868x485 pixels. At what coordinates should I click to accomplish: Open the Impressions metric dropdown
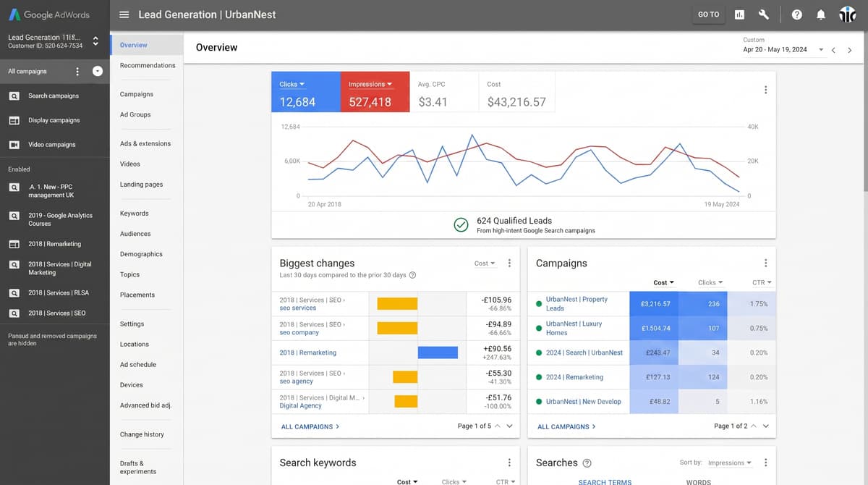coord(370,85)
